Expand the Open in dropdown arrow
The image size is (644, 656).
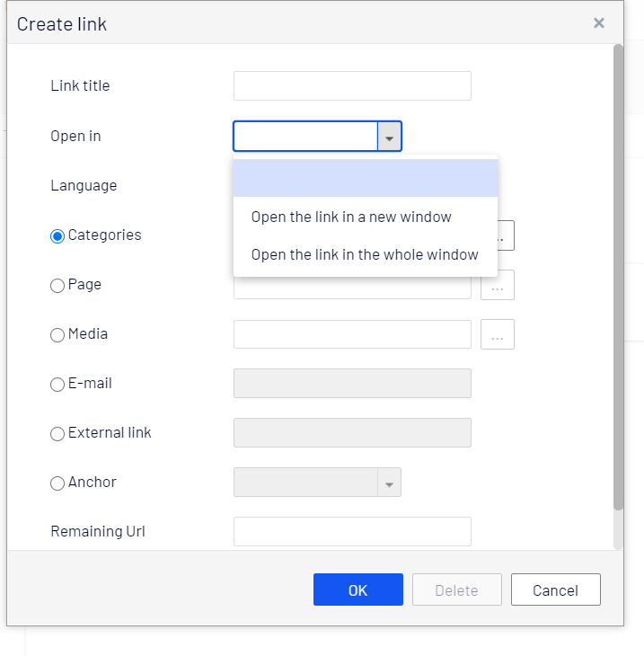390,137
